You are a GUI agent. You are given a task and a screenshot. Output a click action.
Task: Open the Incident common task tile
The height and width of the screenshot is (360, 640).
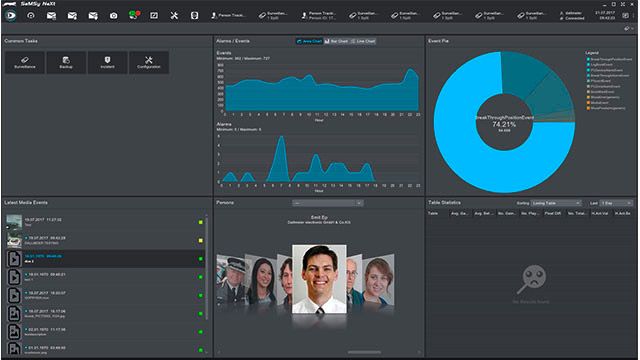107,62
